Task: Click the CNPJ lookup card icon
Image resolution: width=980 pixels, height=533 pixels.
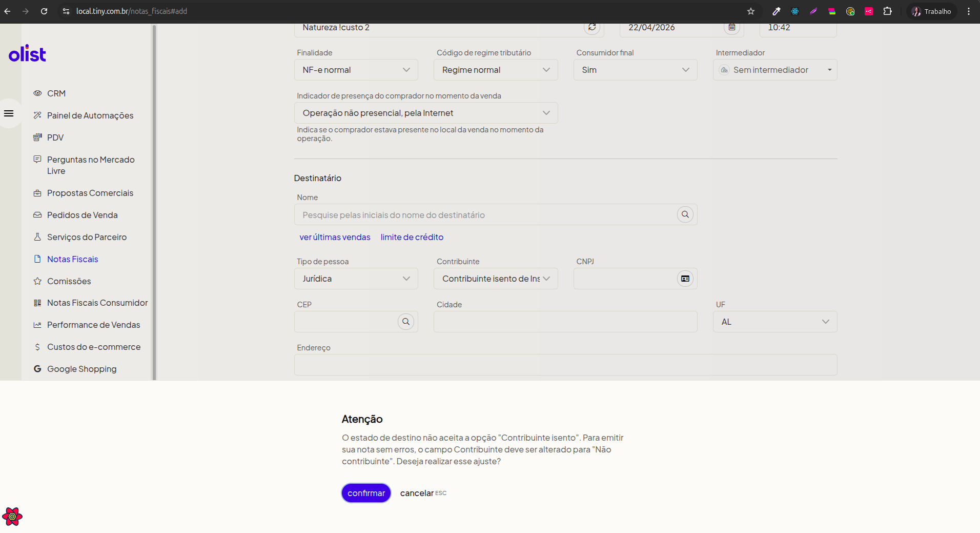Action: (685, 279)
